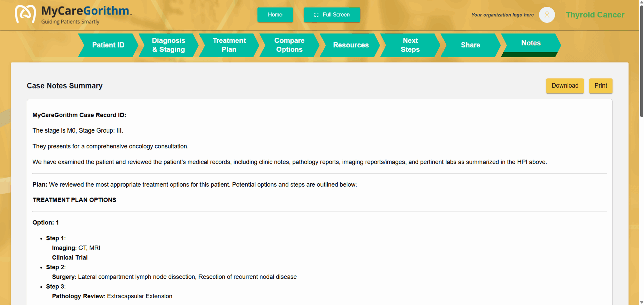
Task: Switch to Diagnosis & Staging tab
Action: 168,45
